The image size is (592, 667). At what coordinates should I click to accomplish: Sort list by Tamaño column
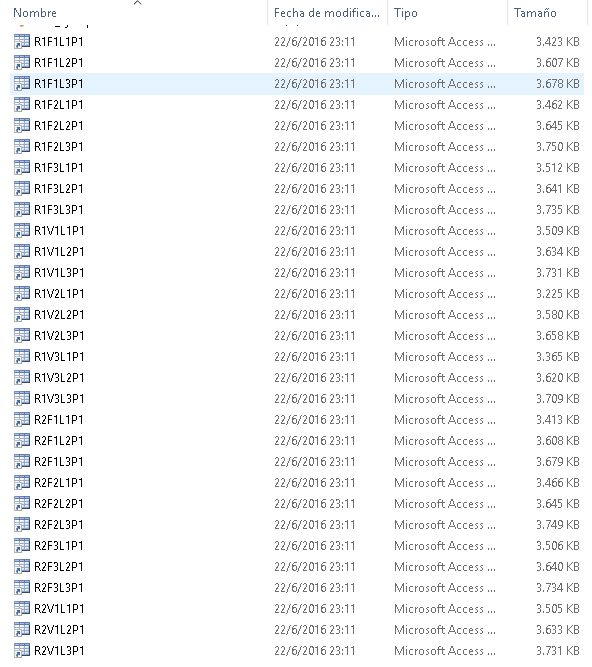(535, 13)
